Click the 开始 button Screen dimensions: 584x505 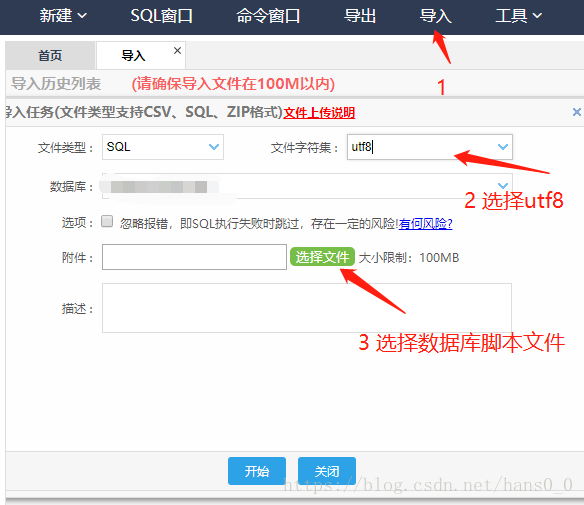click(x=257, y=471)
